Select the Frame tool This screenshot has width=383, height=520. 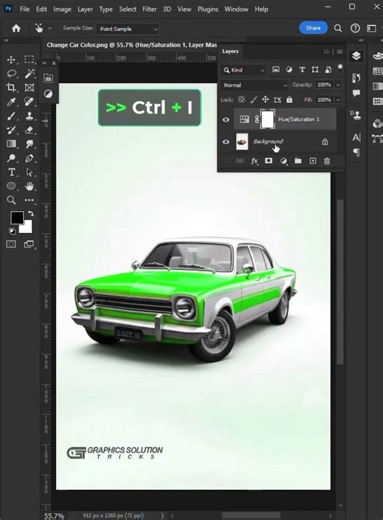(x=29, y=88)
